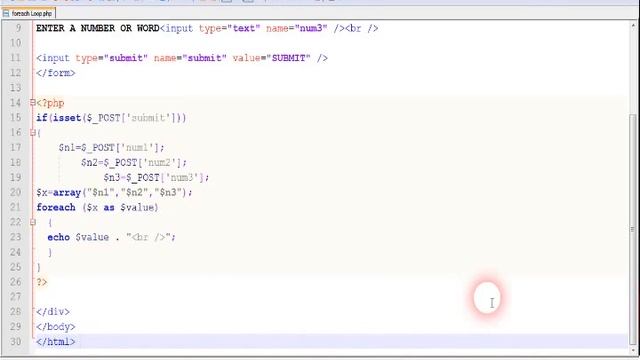Viewport: 640px width, 360px height.
Task: Click the array keyword on line 20
Action: click(67, 192)
